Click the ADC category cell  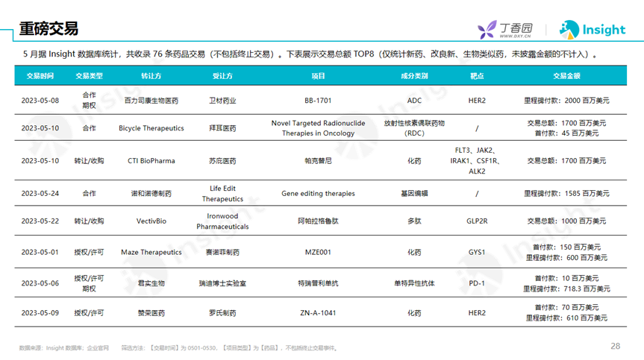point(414,101)
